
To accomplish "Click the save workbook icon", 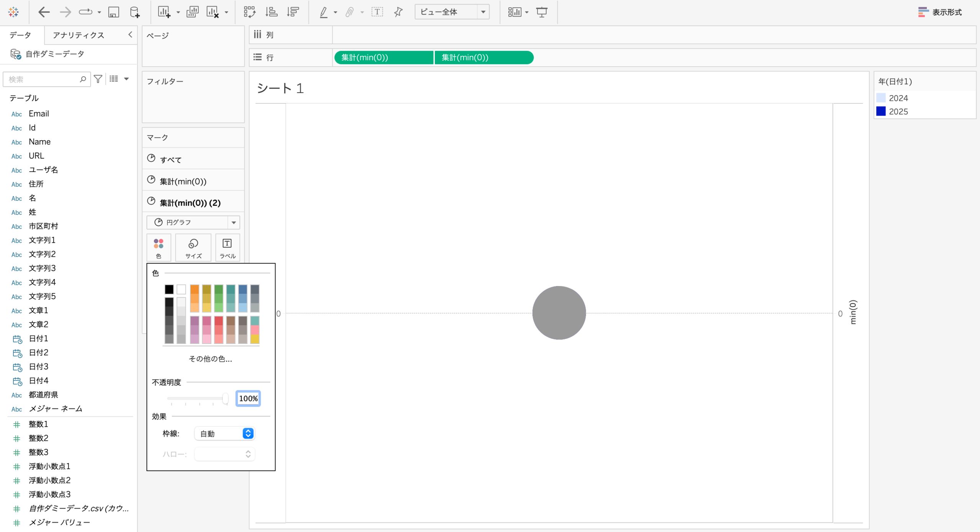I will click(x=113, y=12).
